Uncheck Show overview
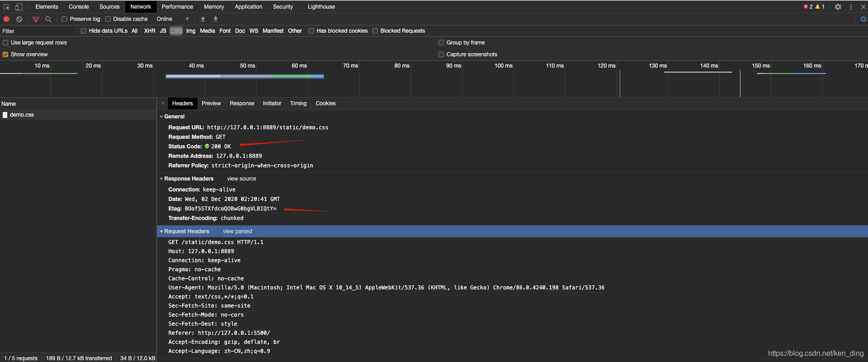868x362 pixels. 5,54
